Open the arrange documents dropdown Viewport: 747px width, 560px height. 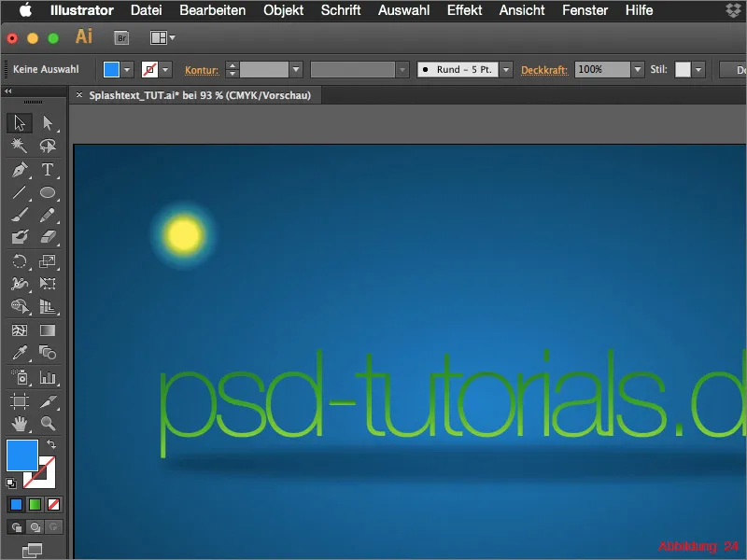162,37
